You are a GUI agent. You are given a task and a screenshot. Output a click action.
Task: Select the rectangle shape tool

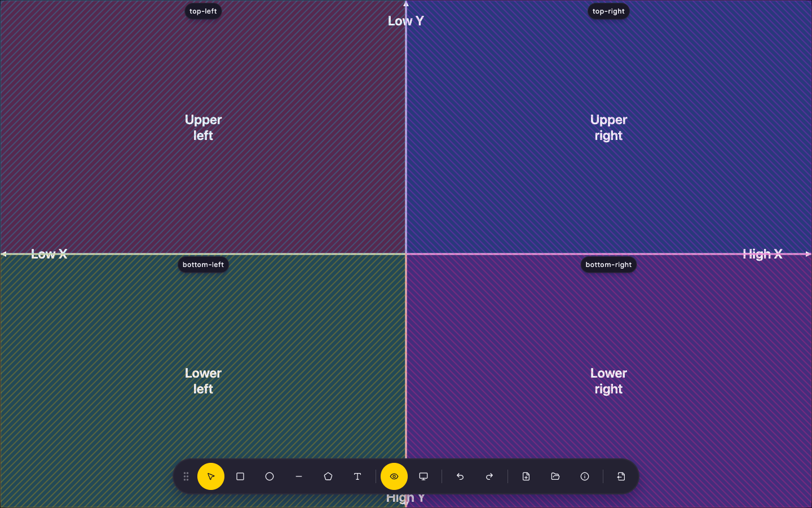(240, 476)
